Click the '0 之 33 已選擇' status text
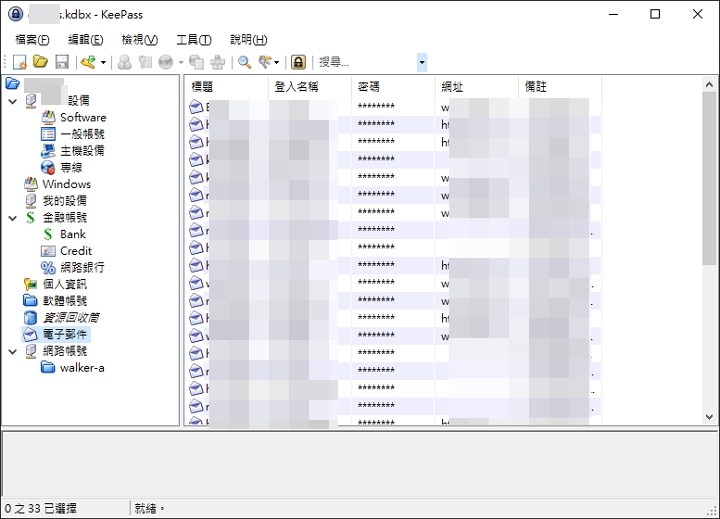 coord(40,508)
